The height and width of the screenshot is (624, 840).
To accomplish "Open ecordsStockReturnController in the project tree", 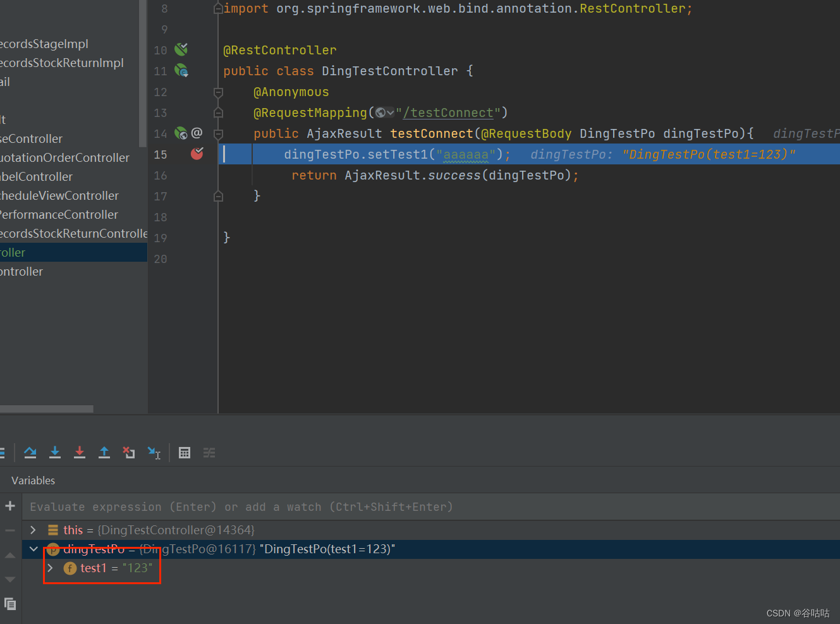I will click(x=73, y=233).
